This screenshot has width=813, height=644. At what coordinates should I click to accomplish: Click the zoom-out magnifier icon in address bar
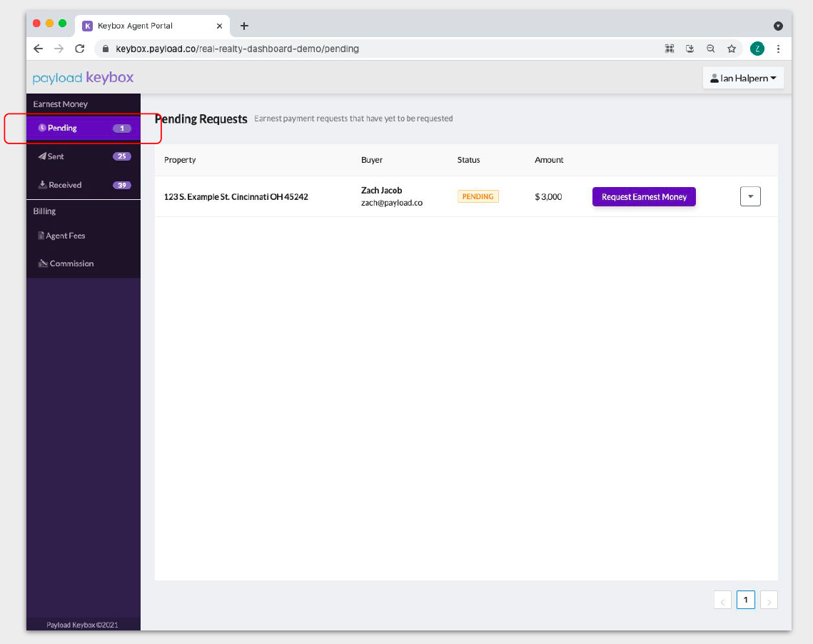pos(710,49)
